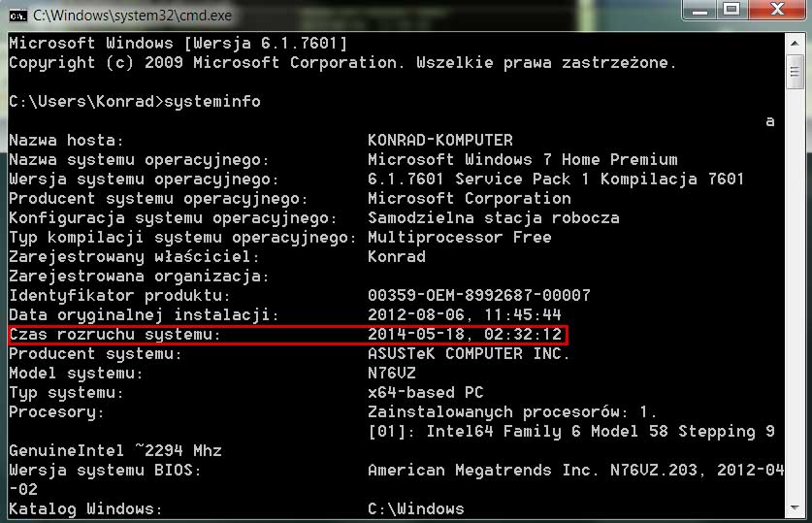Click the typed command systeminfo
This screenshot has height=523, width=812.
pos(212,102)
